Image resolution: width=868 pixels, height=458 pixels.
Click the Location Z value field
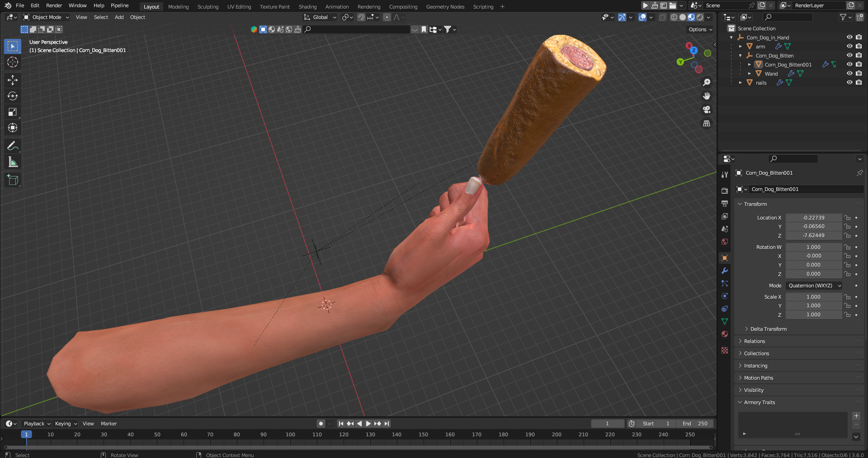813,235
